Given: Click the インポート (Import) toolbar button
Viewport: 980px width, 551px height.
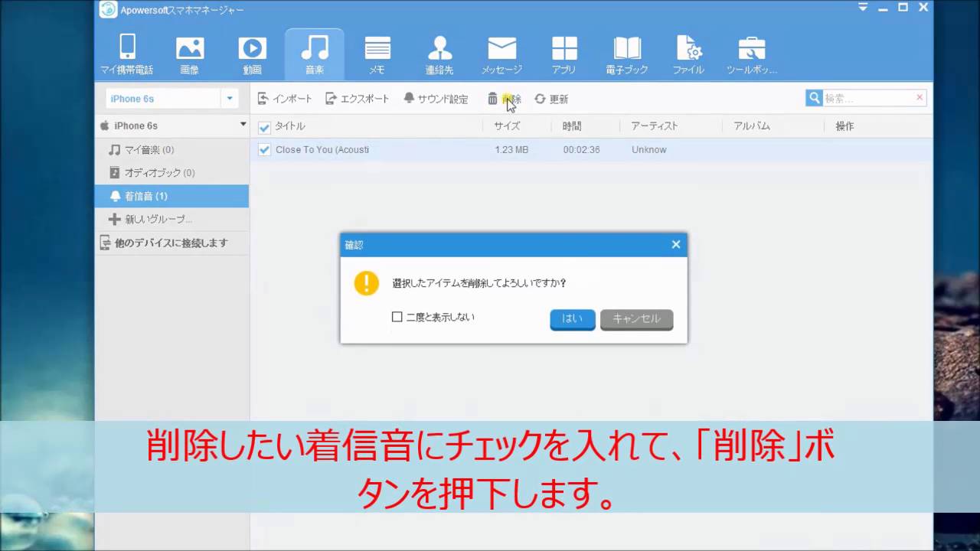Looking at the screenshot, I should pyautogui.click(x=285, y=99).
